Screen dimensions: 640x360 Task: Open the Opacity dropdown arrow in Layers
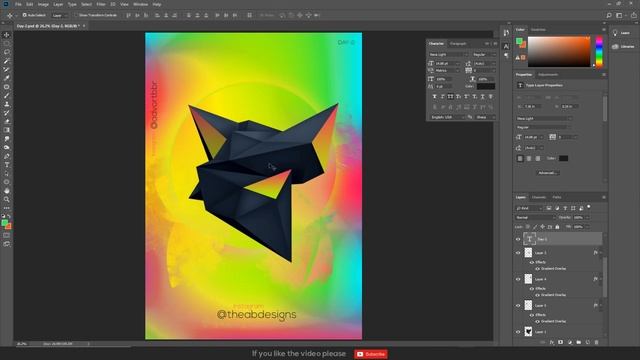click(587, 218)
